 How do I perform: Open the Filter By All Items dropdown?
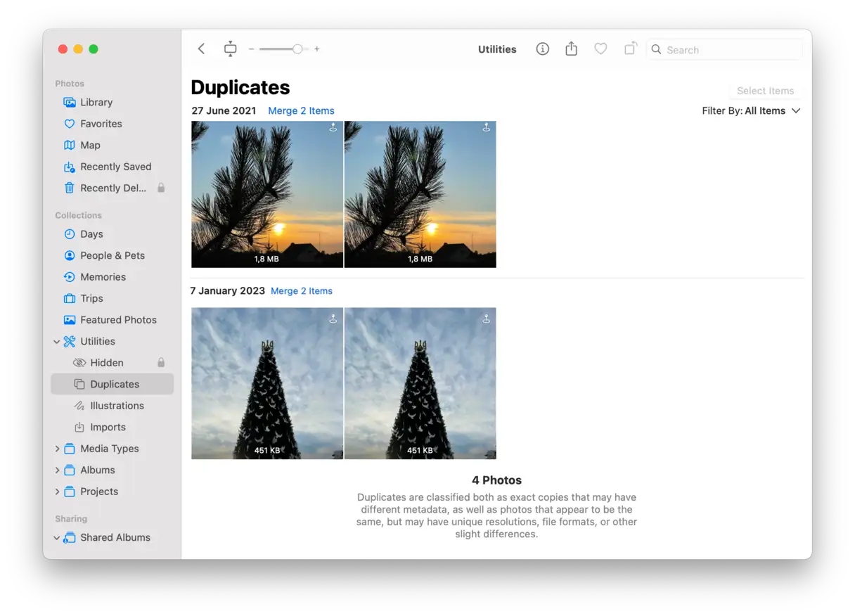[x=750, y=111]
